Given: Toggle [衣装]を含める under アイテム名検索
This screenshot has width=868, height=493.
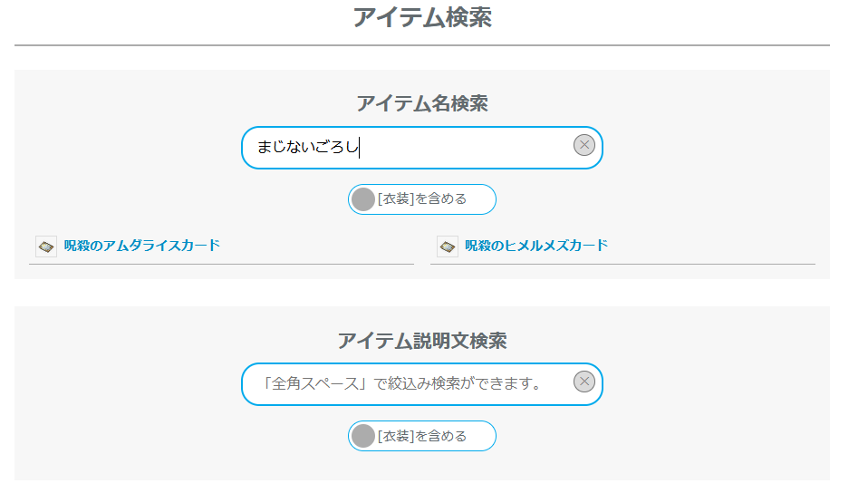Looking at the screenshot, I should coord(422,199).
